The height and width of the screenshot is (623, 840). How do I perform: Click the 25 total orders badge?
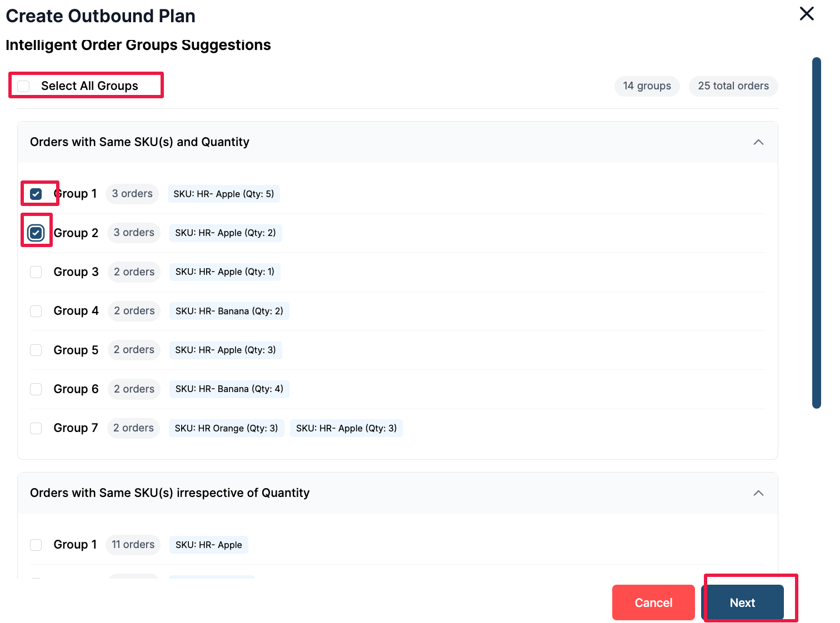pyautogui.click(x=733, y=86)
